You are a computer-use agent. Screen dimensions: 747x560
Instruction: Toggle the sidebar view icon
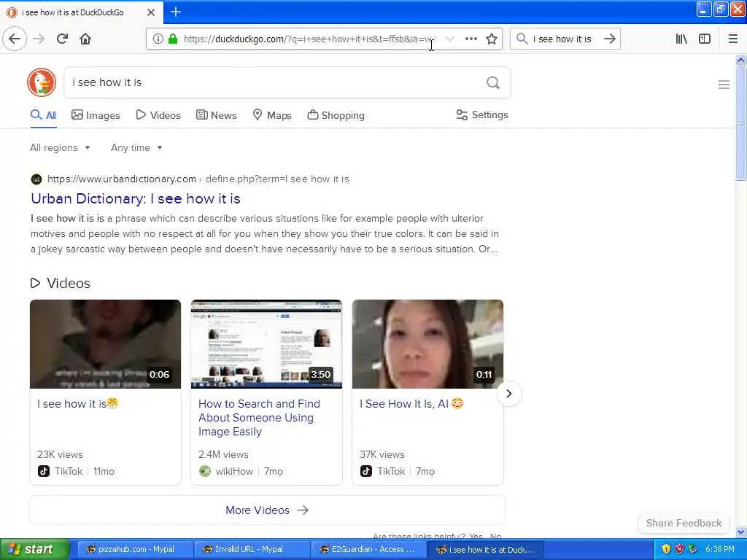[705, 39]
